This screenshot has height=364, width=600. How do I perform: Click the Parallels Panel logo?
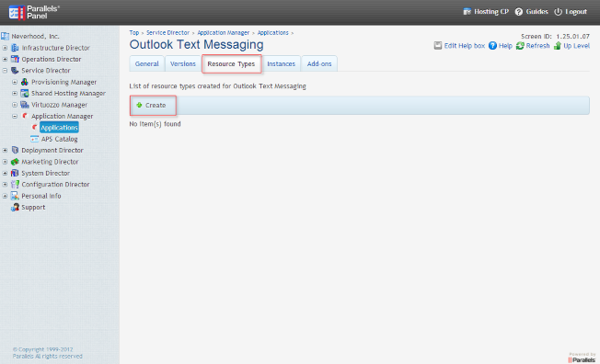pos(34,12)
